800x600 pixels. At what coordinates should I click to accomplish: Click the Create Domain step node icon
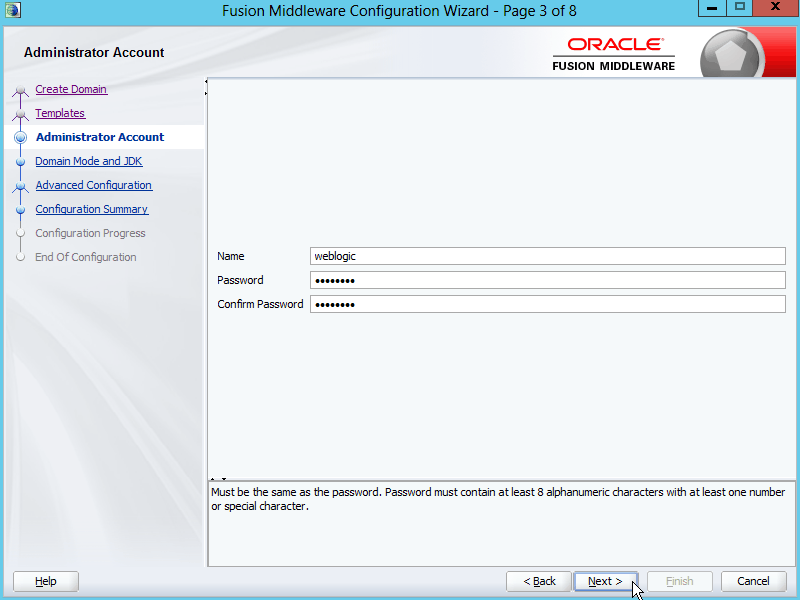pyautogui.click(x=20, y=90)
